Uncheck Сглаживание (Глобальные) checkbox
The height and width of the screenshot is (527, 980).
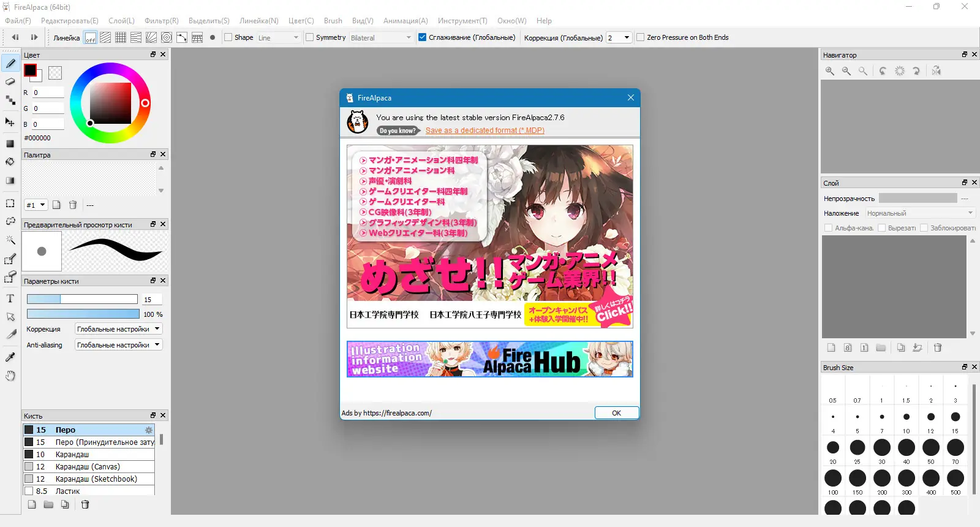pos(422,37)
